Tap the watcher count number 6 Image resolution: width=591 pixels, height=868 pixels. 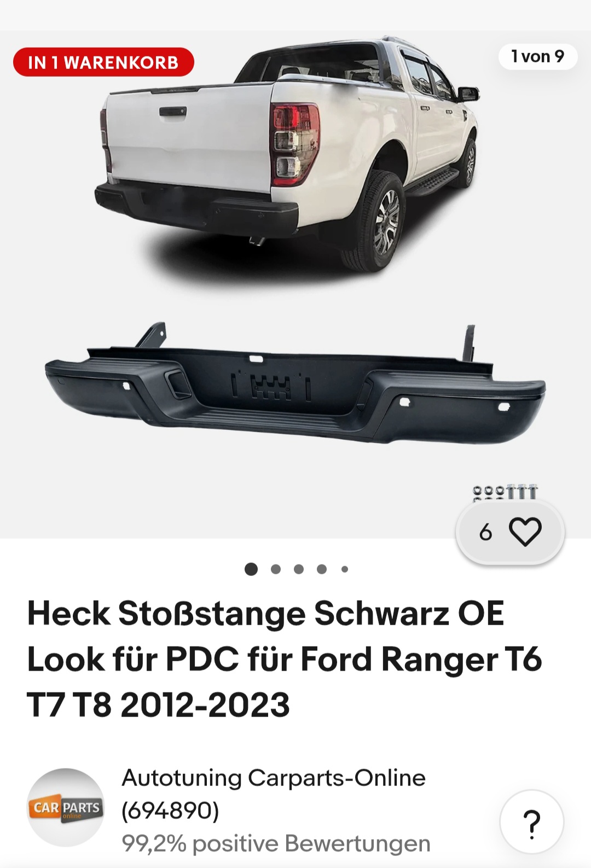coord(485,532)
